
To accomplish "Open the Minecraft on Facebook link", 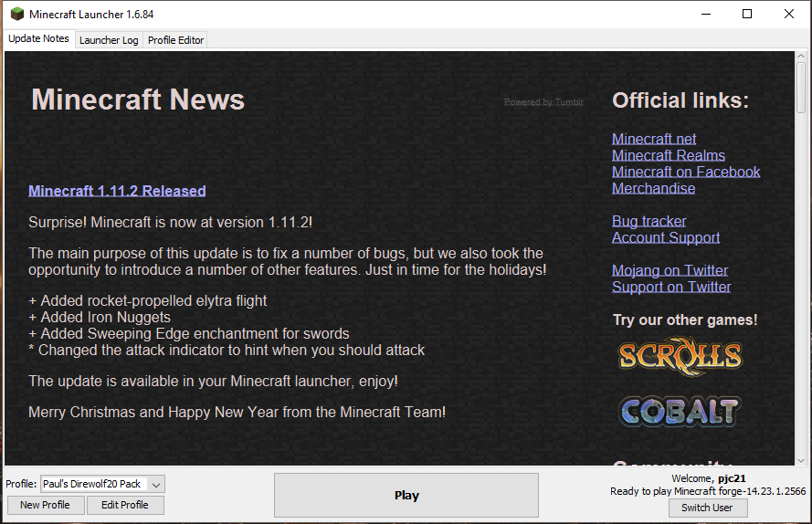I will 686,172.
